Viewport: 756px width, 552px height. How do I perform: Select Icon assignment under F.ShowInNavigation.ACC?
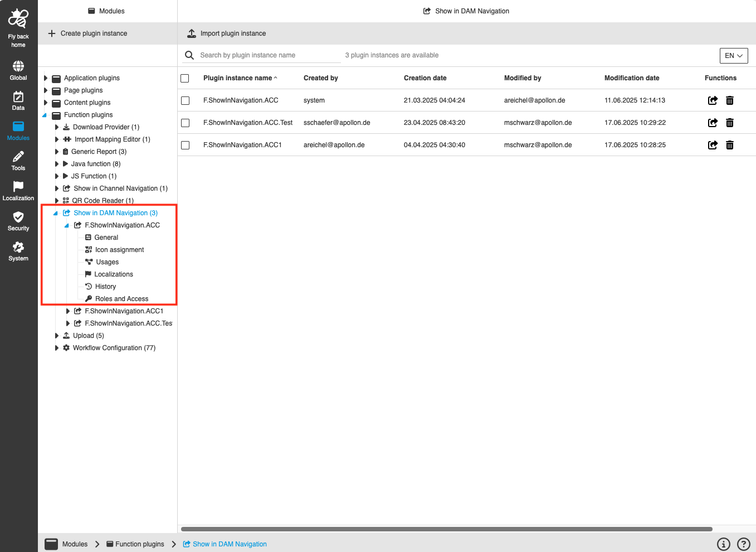pos(119,249)
